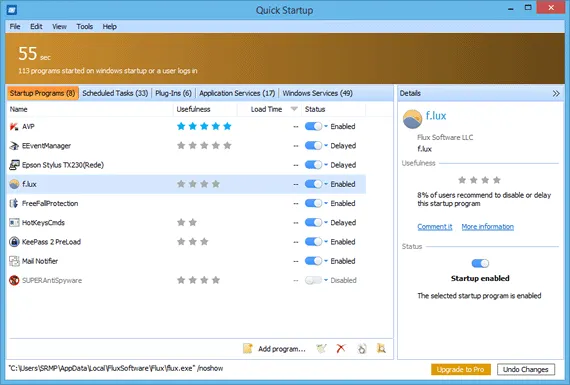Open the SUPERAntiSpyware status dropdown arrow
This screenshot has width=570, height=385.
coord(326,280)
